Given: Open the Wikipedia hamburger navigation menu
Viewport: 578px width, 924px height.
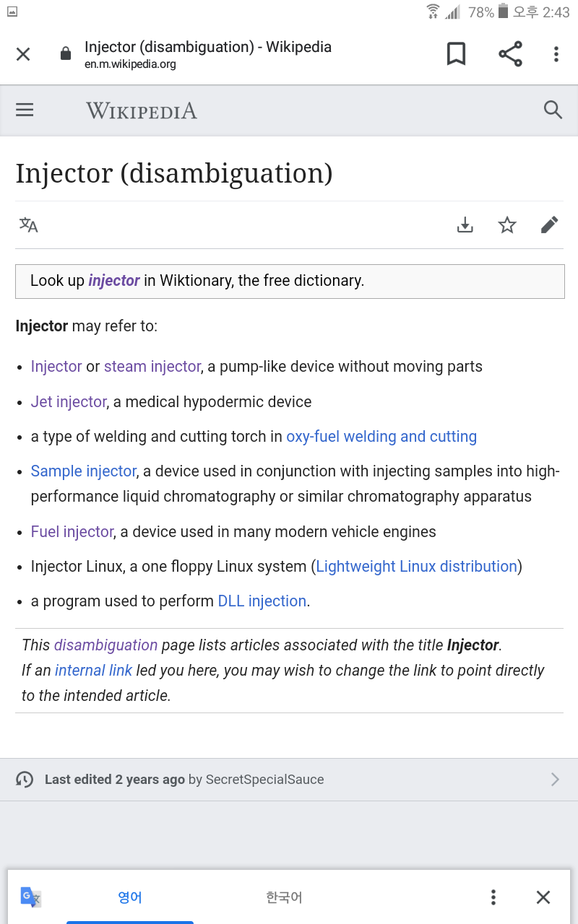Looking at the screenshot, I should [25, 110].
